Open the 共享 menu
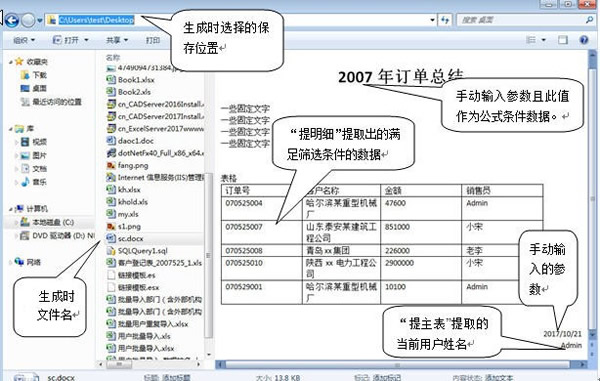This screenshot has width=600, height=381. 117,40
